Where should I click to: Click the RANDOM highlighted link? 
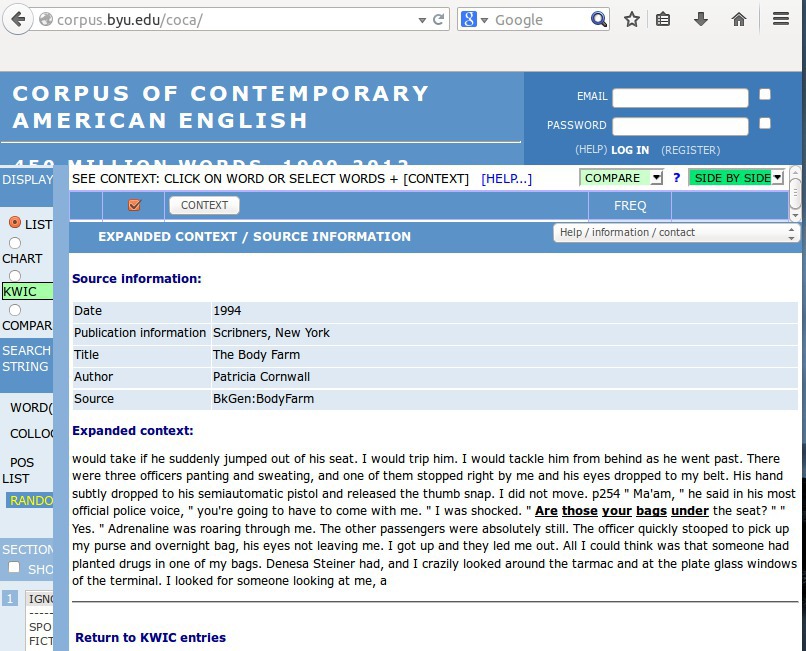[31, 500]
